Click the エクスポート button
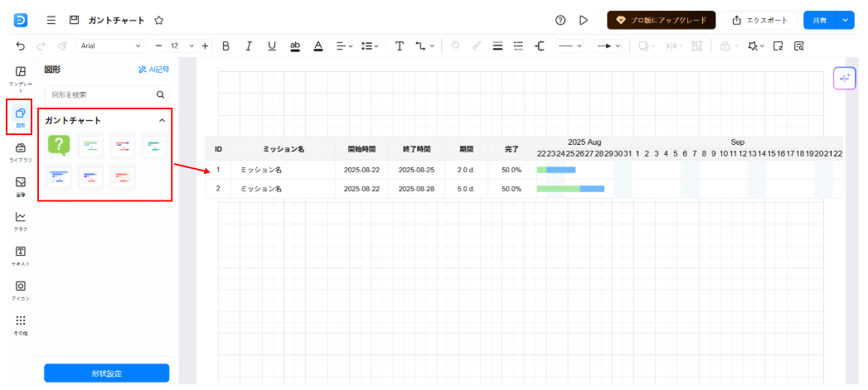 pos(760,21)
